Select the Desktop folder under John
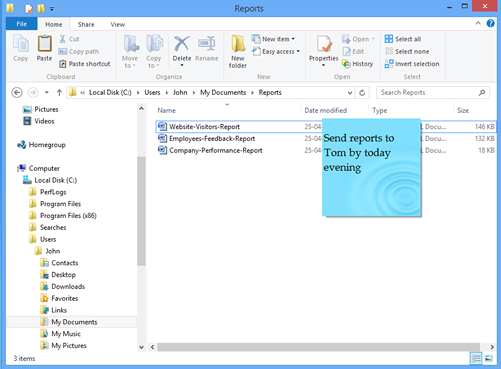Image resolution: width=501 pixels, height=369 pixels. click(x=58, y=275)
